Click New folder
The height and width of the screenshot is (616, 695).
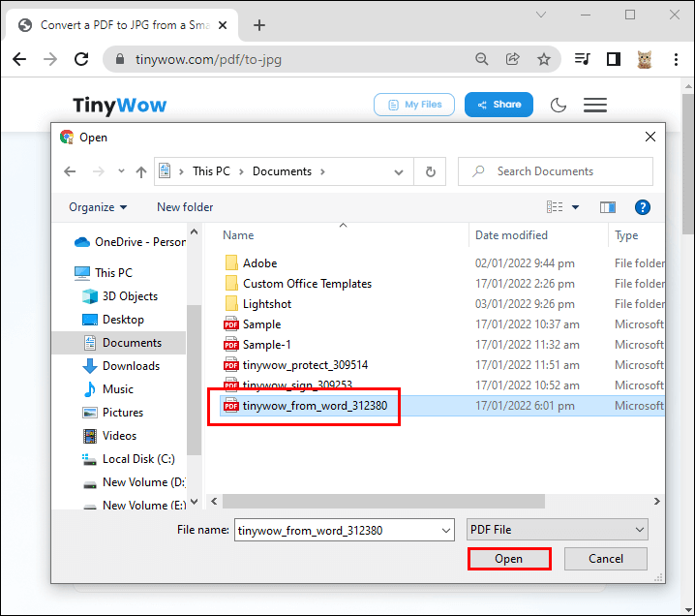coord(185,207)
